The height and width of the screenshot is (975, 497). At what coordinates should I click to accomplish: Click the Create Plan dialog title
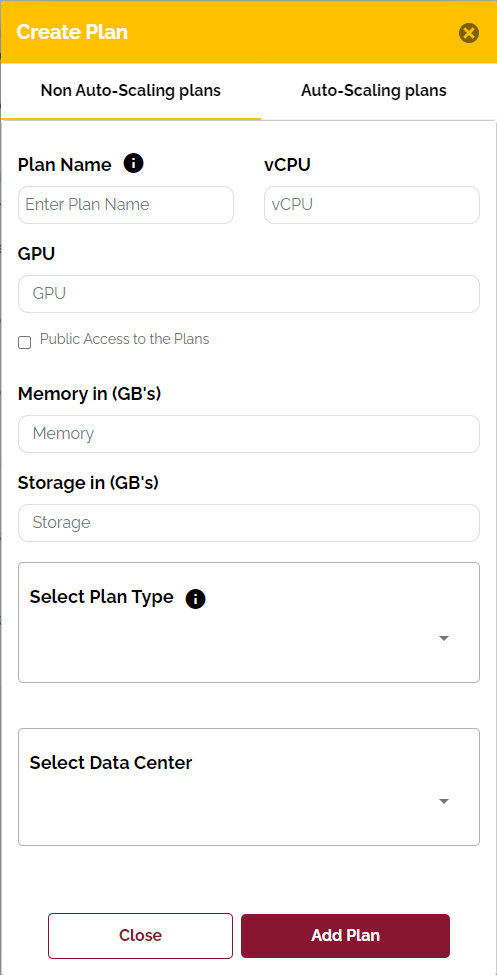click(x=72, y=32)
